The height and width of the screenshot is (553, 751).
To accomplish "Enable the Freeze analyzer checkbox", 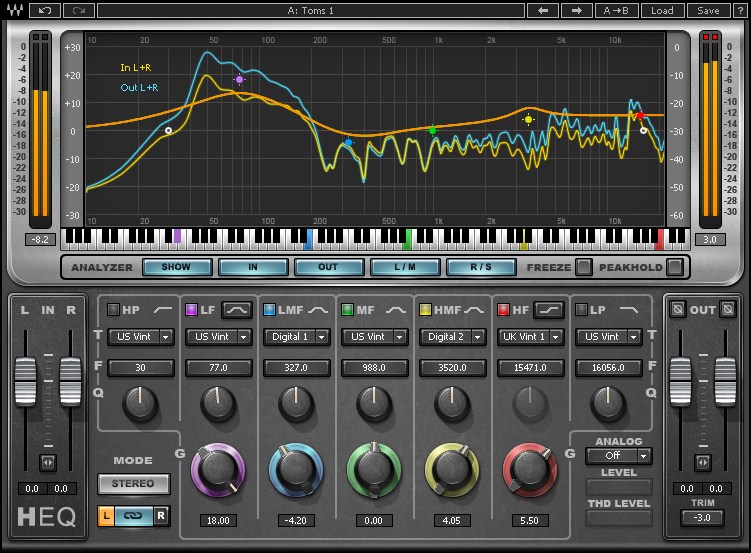I will tap(582, 267).
